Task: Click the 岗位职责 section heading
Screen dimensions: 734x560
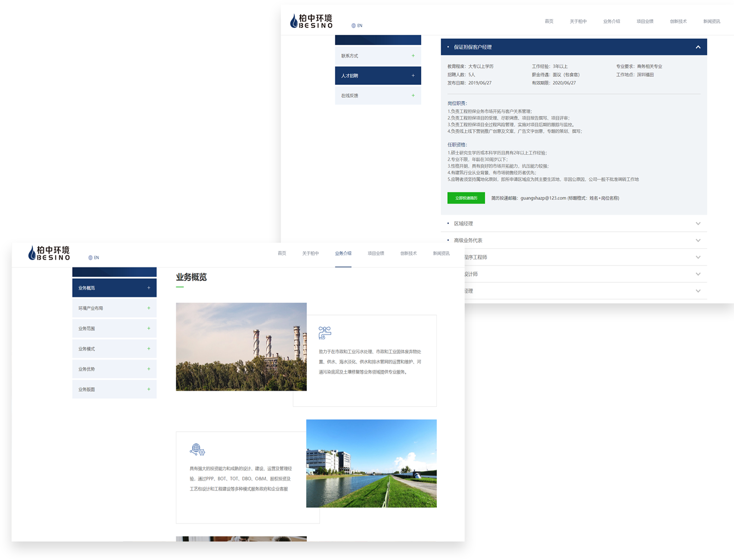Action: pos(457,104)
